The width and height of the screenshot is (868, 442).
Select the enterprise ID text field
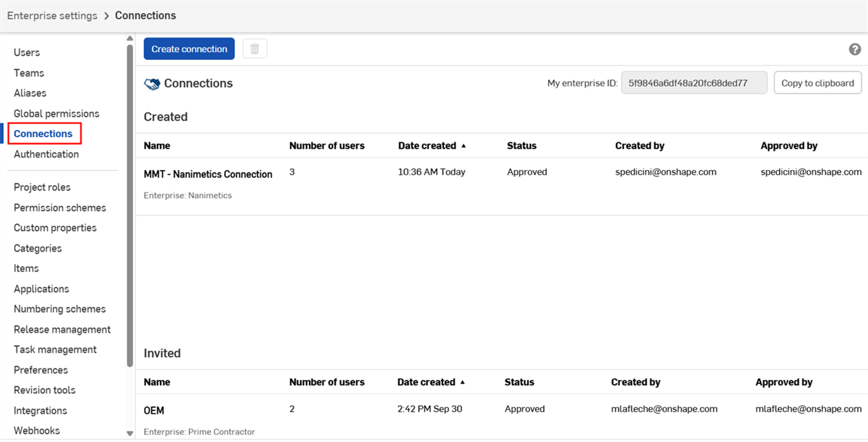point(693,83)
